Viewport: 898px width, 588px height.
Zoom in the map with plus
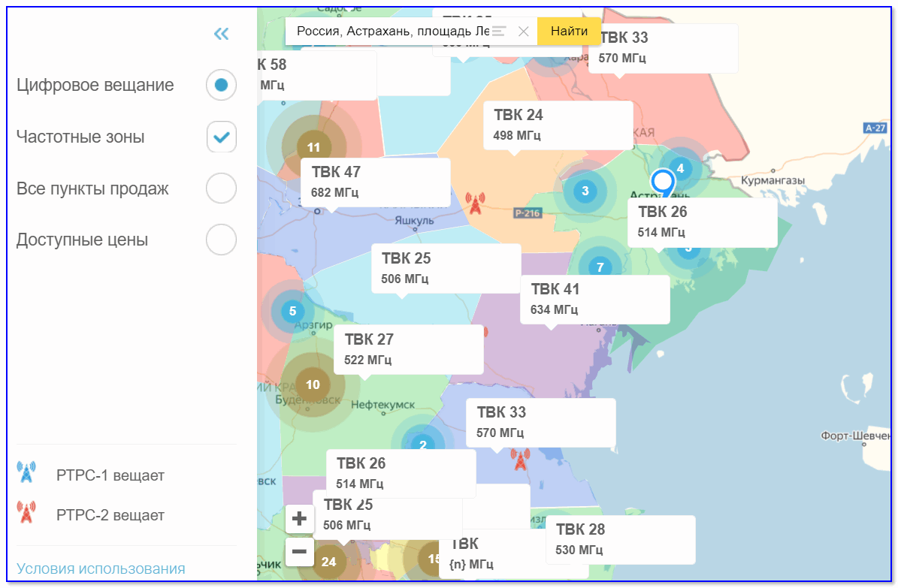[x=299, y=518]
